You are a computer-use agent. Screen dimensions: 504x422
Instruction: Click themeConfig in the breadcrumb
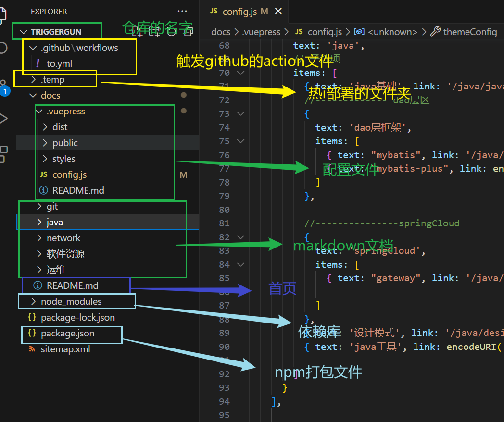tap(469, 32)
